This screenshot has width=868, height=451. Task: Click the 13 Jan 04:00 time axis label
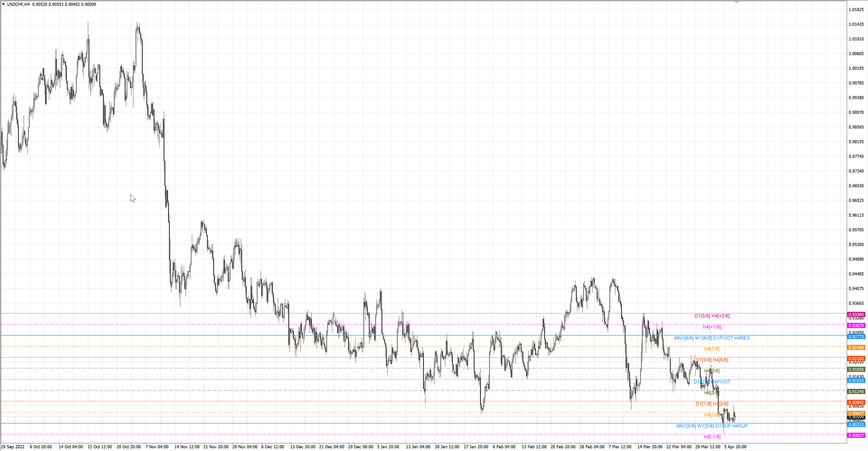[x=418, y=447]
